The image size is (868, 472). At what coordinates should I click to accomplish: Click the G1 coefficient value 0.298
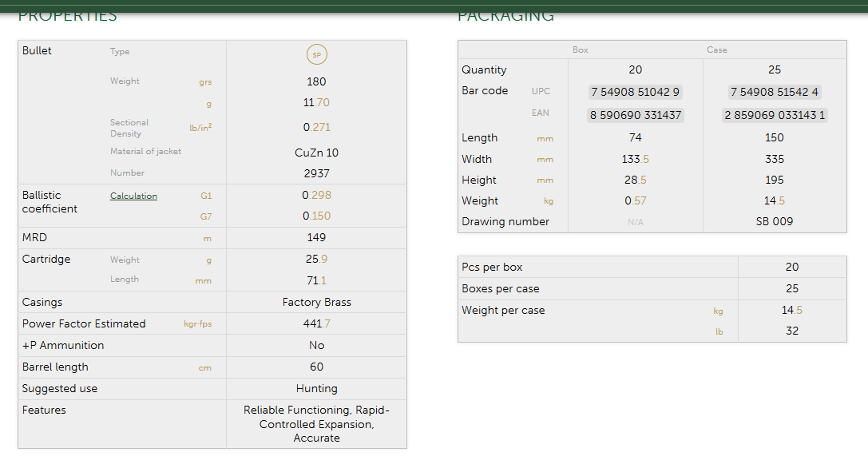tap(316, 195)
